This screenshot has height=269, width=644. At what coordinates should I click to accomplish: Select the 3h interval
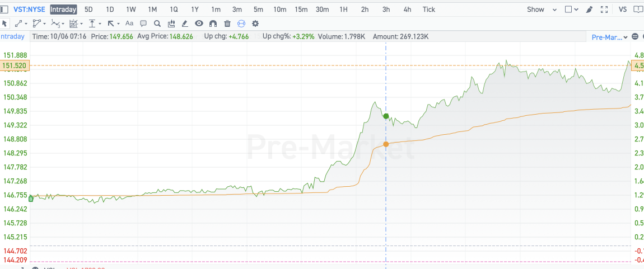386,9
